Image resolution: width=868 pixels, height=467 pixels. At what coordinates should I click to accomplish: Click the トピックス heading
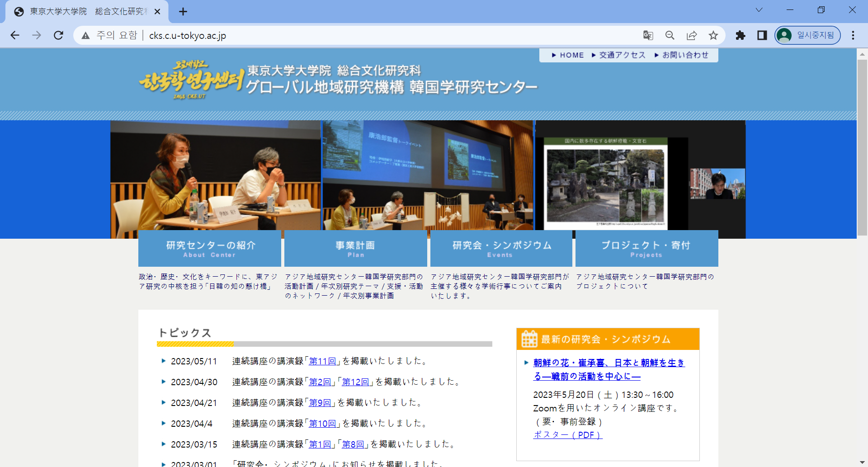[x=185, y=333]
